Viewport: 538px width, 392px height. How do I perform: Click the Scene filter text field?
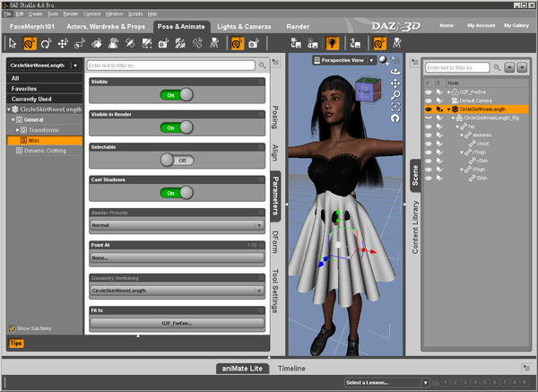457,67
